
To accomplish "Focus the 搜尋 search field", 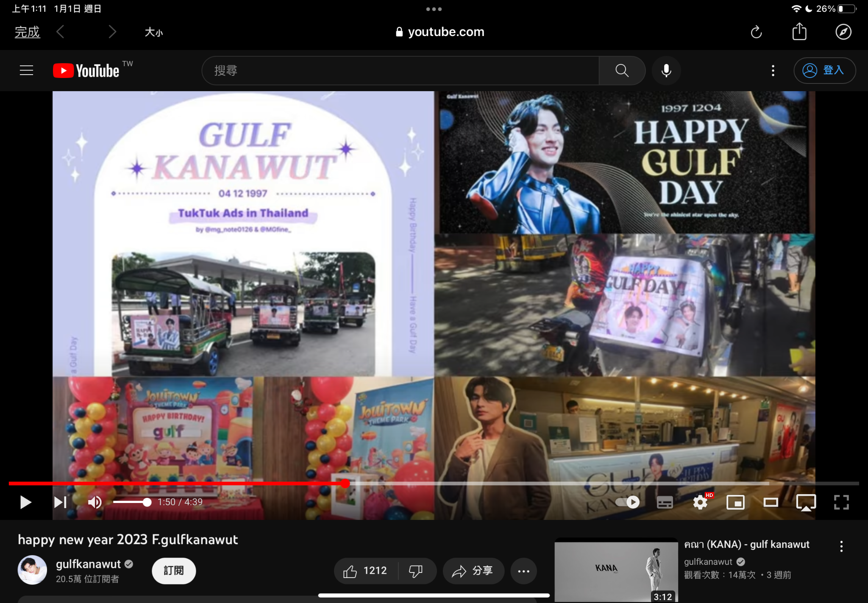I will click(401, 70).
